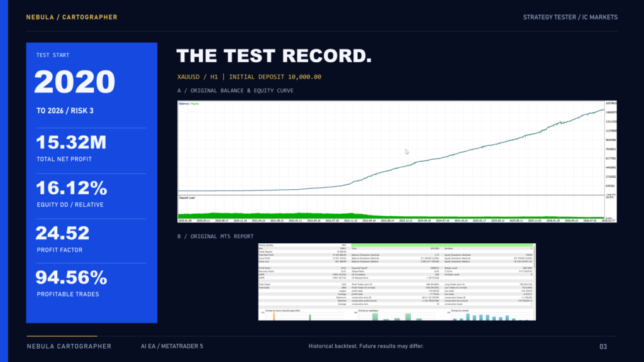
Task: Click the "TEST START" label
Action: point(53,55)
